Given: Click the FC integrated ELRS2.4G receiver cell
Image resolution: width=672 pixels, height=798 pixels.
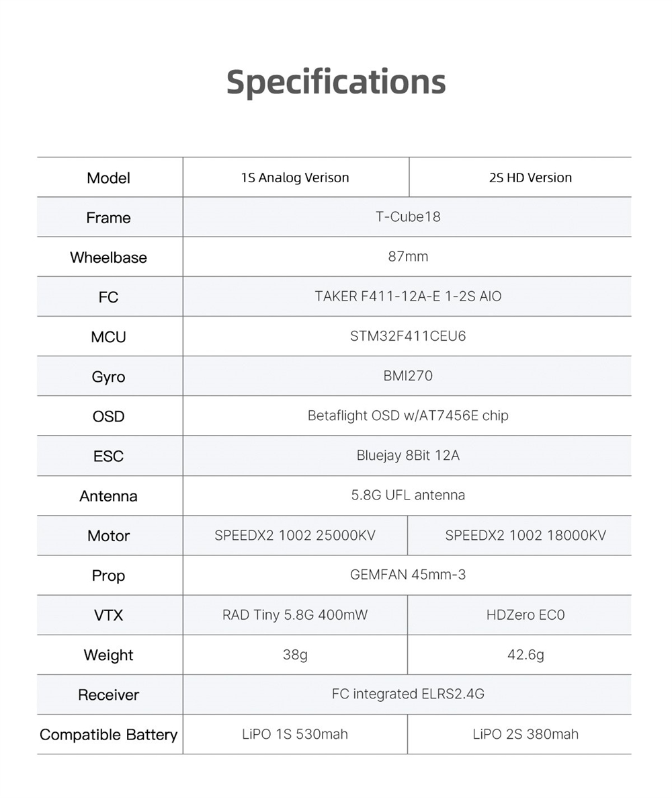Looking at the screenshot, I should (408, 694).
